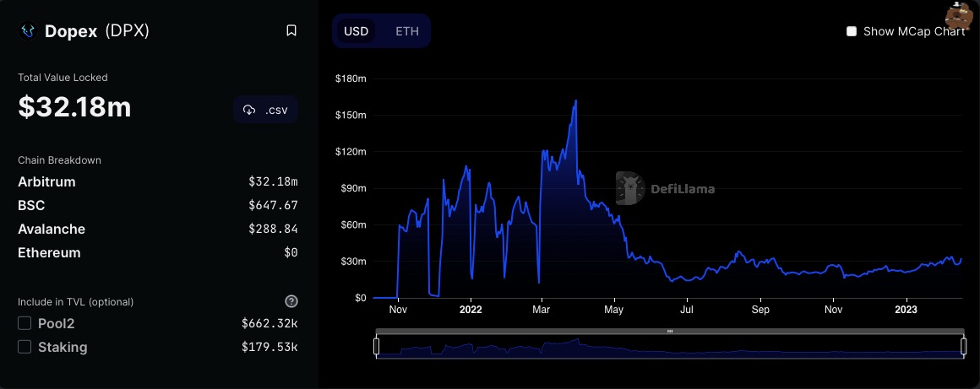Enable the Staking checkbox
980x389 pixels.
(24, 347)
